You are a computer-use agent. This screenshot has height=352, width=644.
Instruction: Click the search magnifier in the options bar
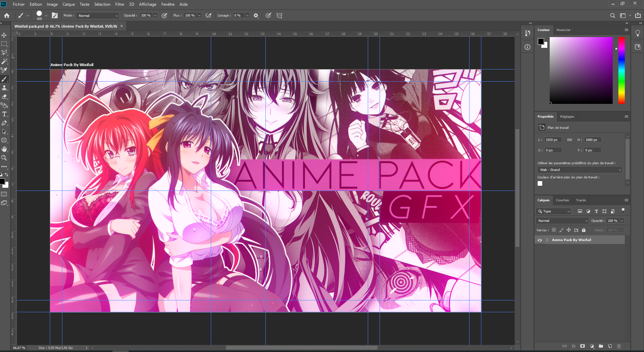tap(612, 16)
